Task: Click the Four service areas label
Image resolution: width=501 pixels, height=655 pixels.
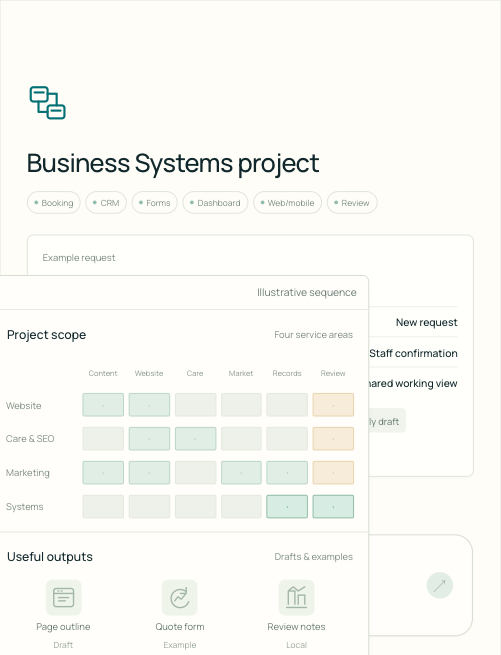Action: click(x=313, y=335)
